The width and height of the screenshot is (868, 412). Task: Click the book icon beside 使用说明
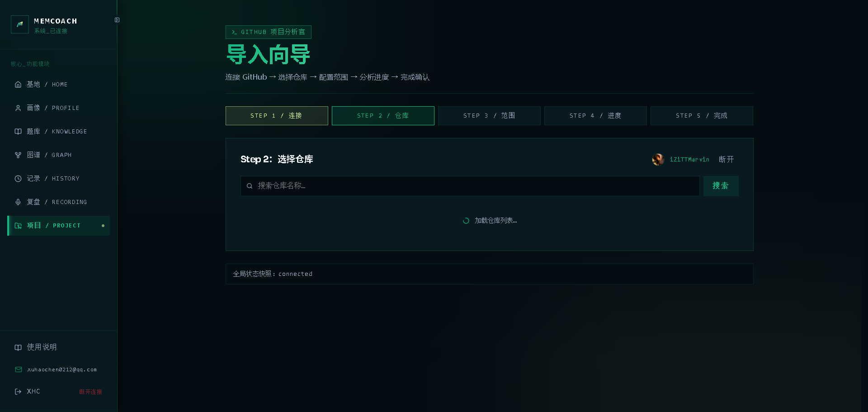click(18, 347)
